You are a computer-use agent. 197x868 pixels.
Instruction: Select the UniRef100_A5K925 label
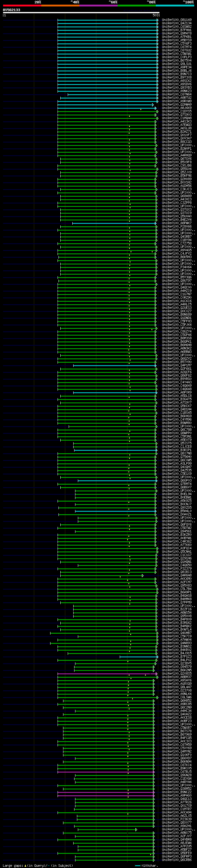point(177,501)
